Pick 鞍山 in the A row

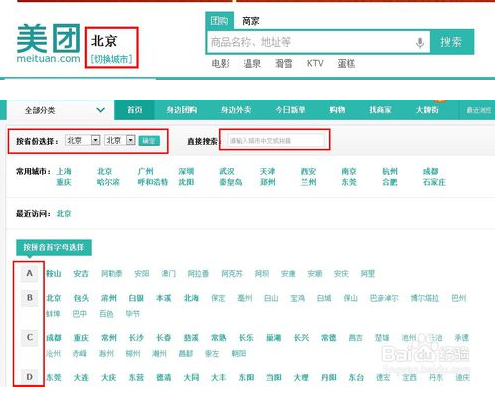click(54, 274)
